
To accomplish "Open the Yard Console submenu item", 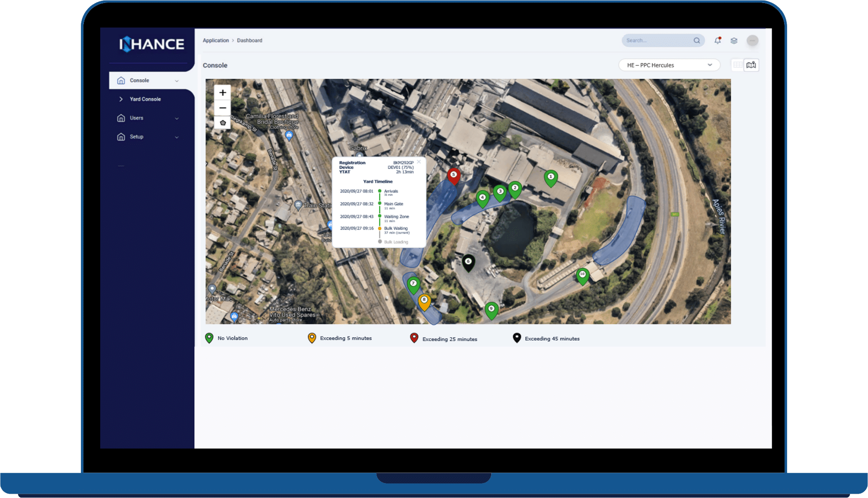I will (x=145, y=99).
